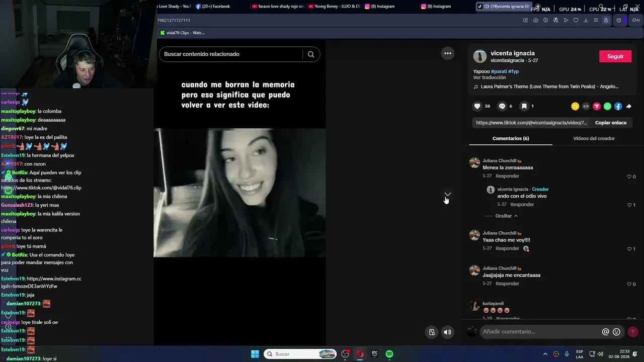This screenshot has height=362, width=644.
Task: Show hidden system tray icons
Action: pos(545,354)
